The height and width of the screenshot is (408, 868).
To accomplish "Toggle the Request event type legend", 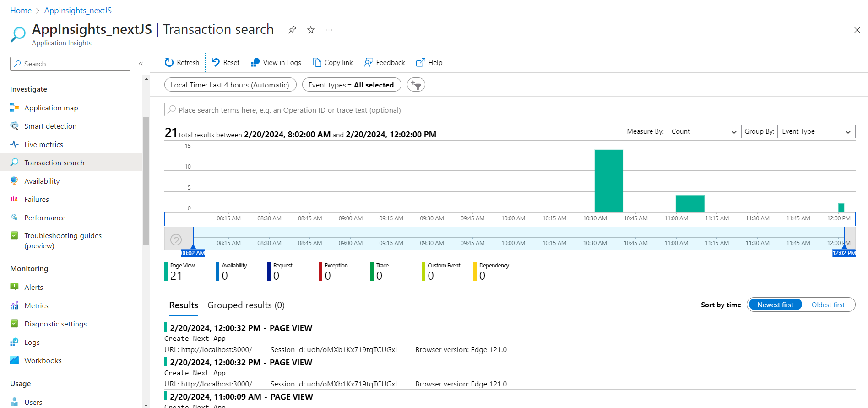I will (x=280, y=272).
